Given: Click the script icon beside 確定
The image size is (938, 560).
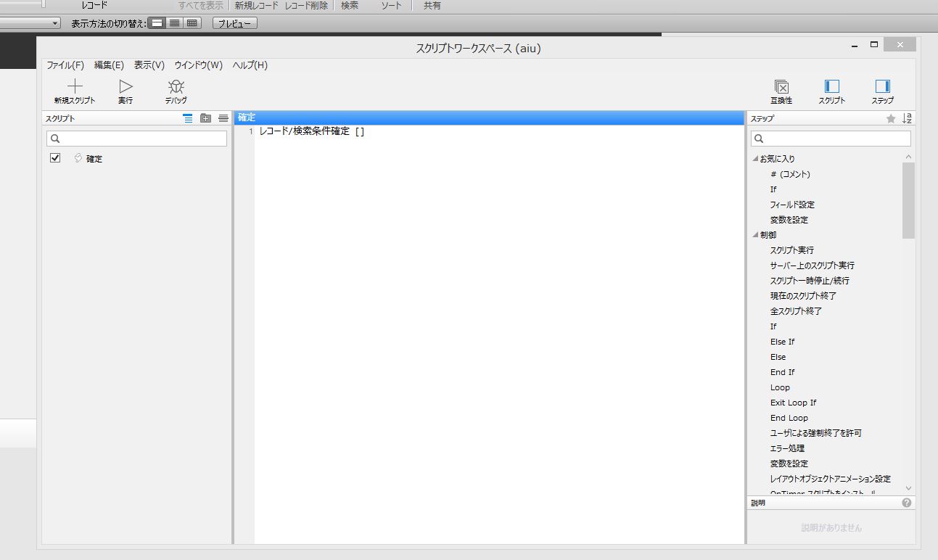Looking at the screenshot, I should [78, 158].
